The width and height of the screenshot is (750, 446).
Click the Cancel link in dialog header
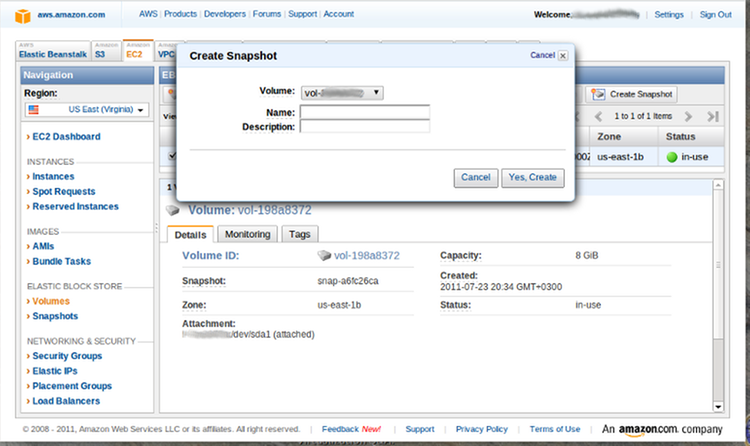542,56
